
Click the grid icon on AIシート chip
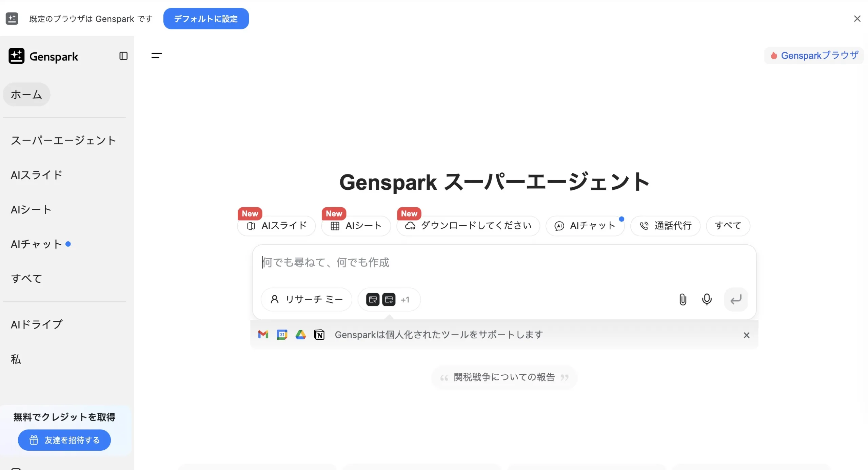[335, 226]
